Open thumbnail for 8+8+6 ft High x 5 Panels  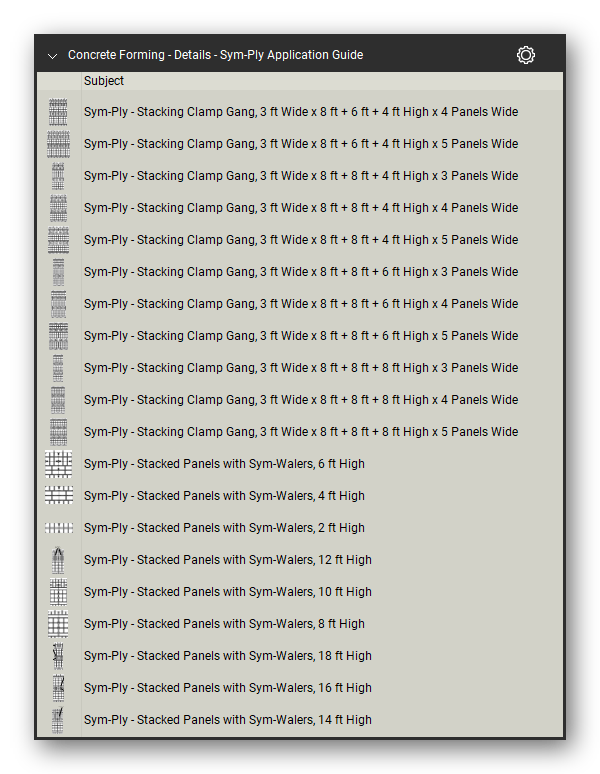[58, 336]
